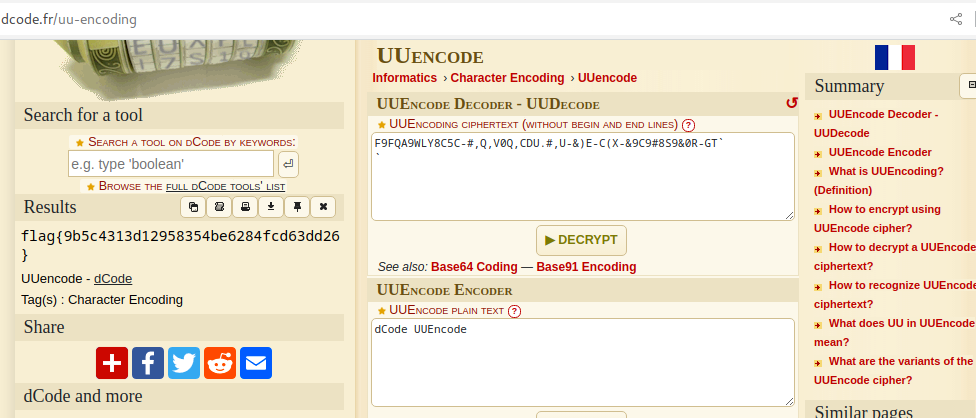
Task: Open 'What are the variants' summary link
Action: click(x=895, y=371)
